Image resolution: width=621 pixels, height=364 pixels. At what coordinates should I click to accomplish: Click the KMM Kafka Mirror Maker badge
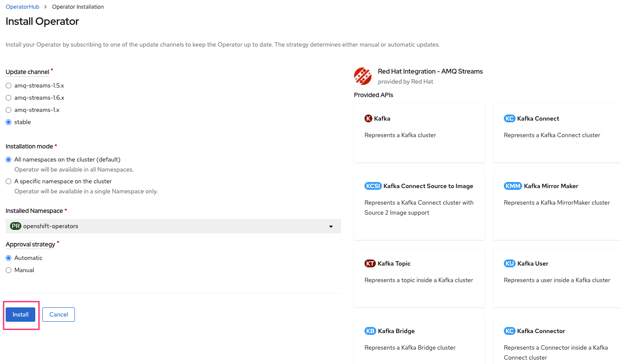513,186
